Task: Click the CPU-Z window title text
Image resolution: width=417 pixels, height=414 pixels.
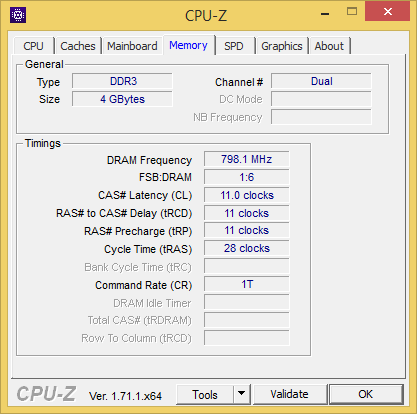Action: [x=206, y=15]
